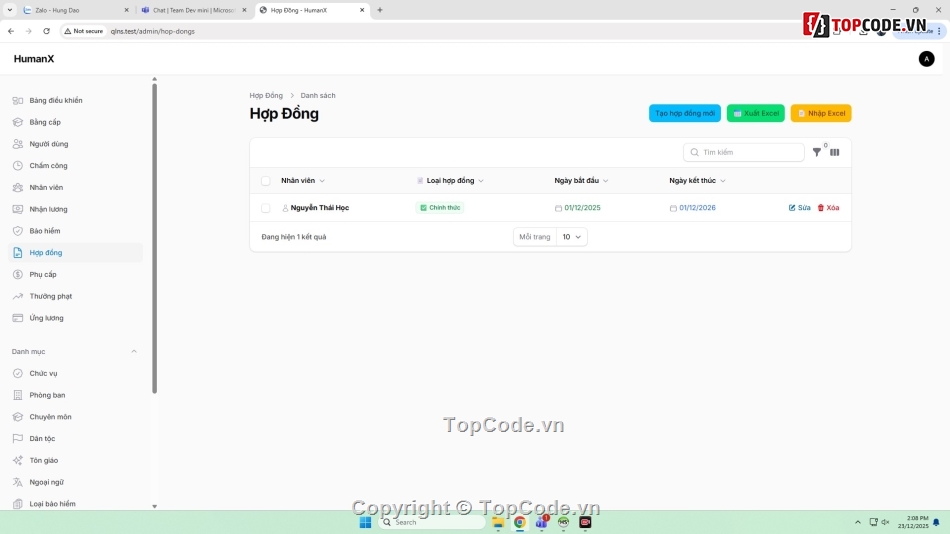Image resolution: width=950 pixels, height=534 pixels.
Task: Sort by Ngày kết thúc column
Action: [x=697, y=181]
